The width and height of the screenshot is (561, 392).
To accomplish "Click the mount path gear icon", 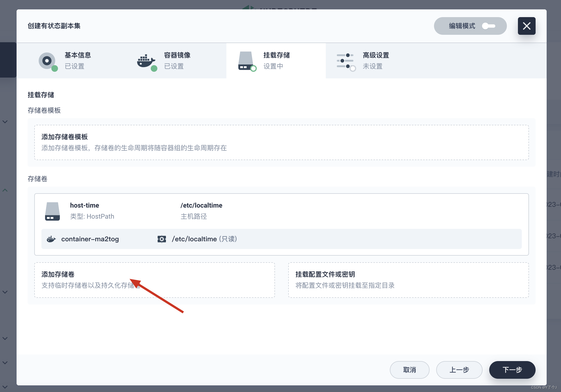I will pos(162,239).
